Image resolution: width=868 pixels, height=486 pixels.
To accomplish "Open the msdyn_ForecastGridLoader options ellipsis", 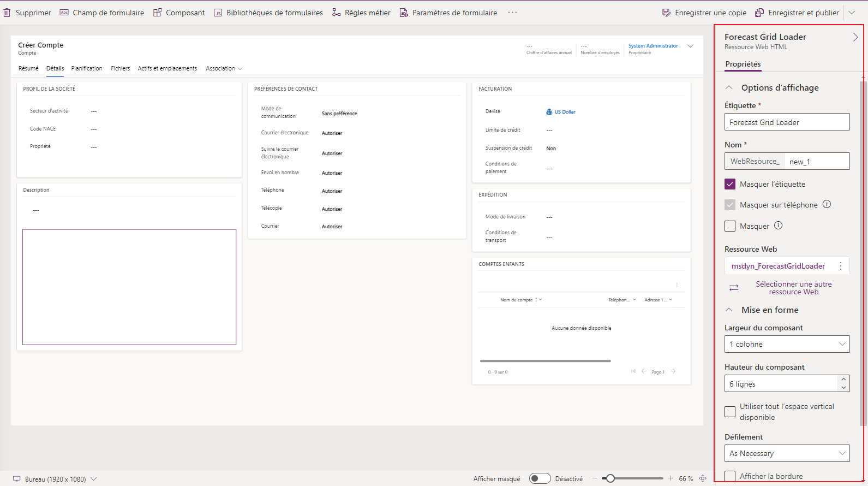I will 841,266.
